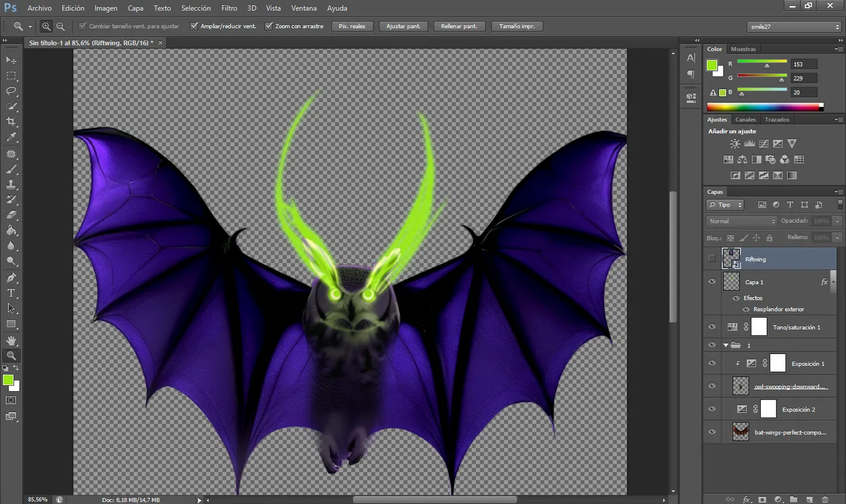Click the R channel slider handle
The image size is (846, 504).
767,66
